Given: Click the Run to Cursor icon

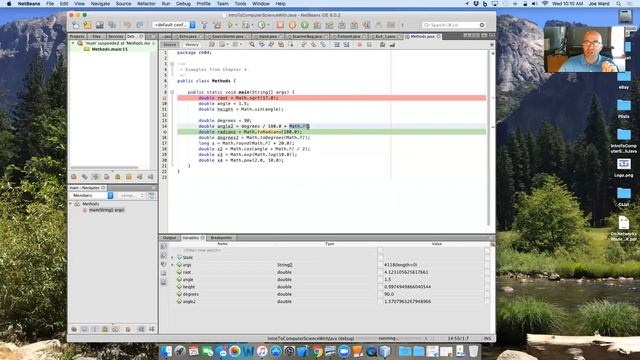Looking at the screenshot, I should coord(366,25).
